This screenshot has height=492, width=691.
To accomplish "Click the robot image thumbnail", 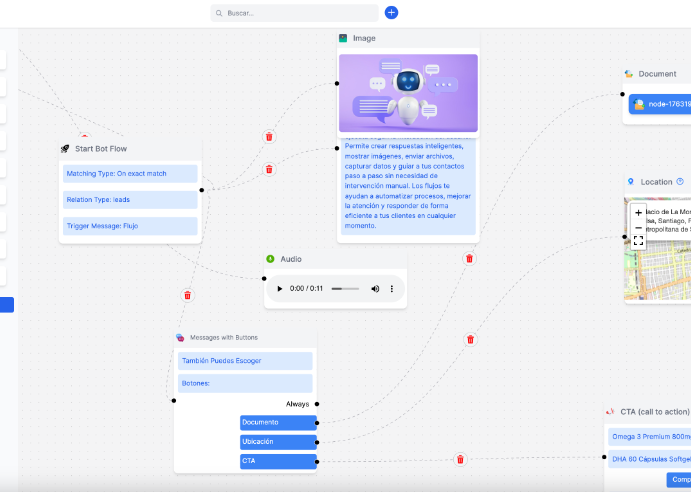I will coord(408,92).
